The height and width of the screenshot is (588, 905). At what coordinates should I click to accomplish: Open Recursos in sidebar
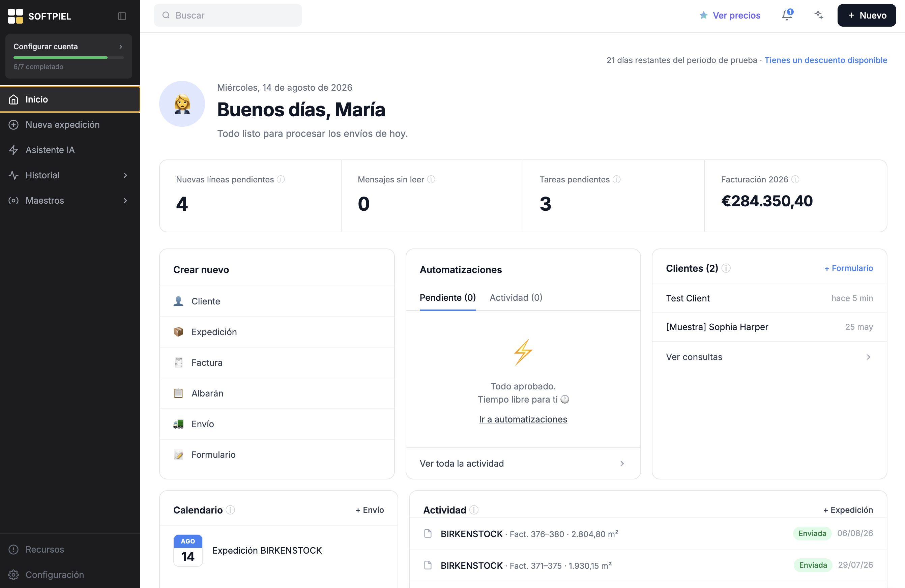(x=70, y=549)
